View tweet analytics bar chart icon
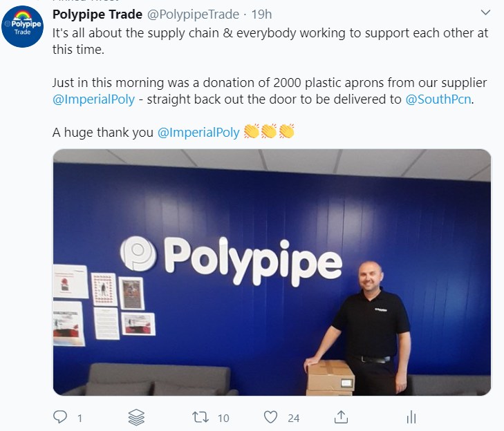This screenshot has height=431, width=504. (411, 417)
